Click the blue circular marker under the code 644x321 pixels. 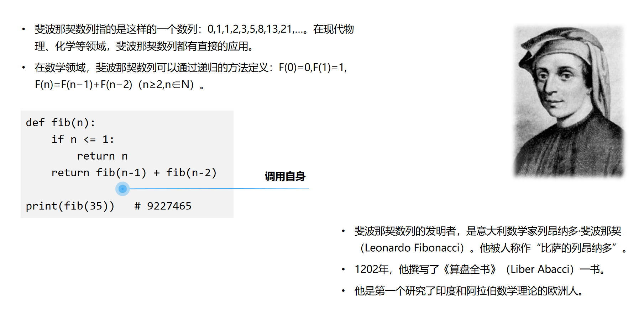pos(122,189)
